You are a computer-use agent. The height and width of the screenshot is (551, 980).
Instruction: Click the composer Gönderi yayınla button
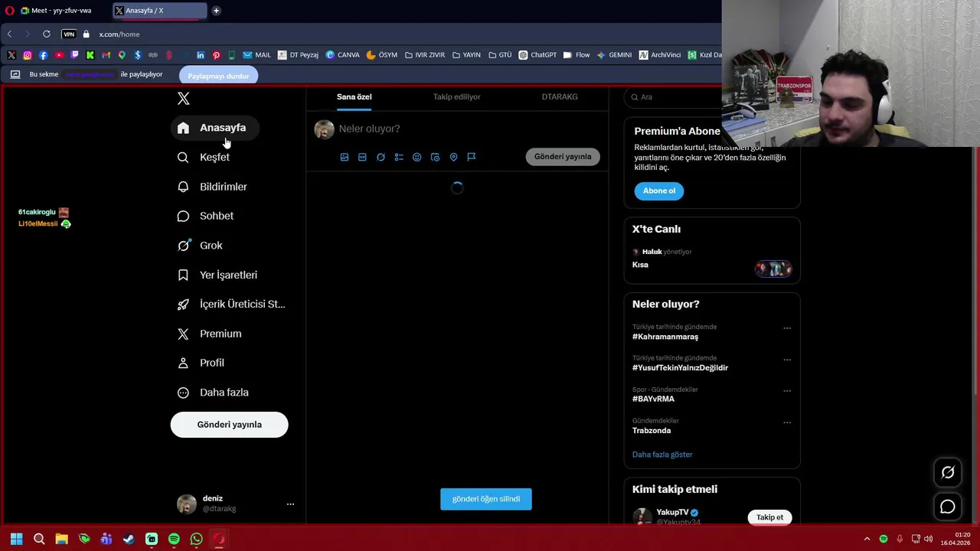click(x=563, y=157)
